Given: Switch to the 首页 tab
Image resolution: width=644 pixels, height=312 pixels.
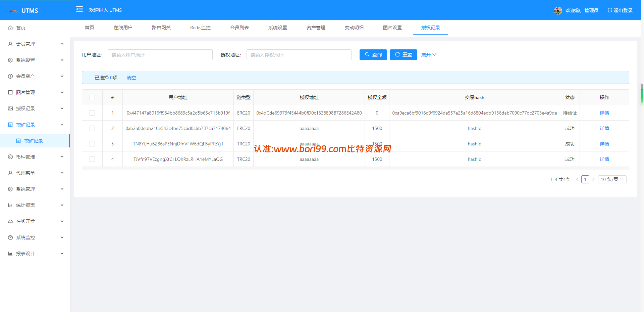Looking at the screenshot, I should [x=90, y=28].
